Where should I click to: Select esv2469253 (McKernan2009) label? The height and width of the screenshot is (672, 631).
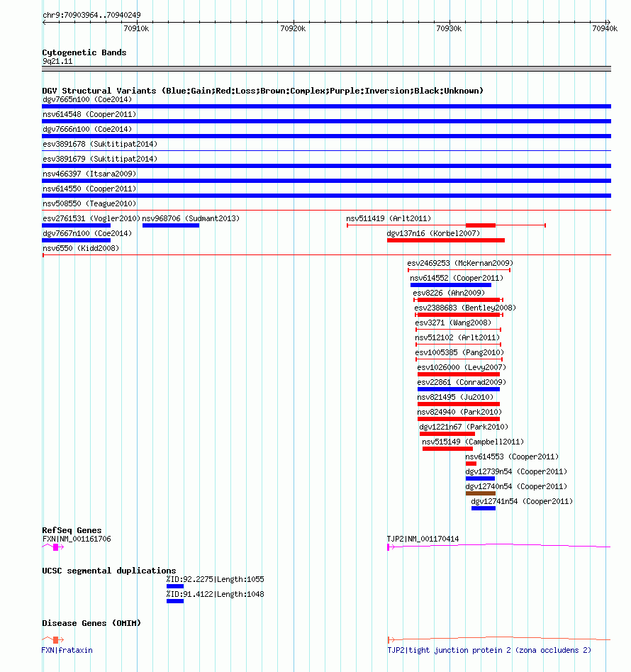pyautogui.click(x=460, y=263)
